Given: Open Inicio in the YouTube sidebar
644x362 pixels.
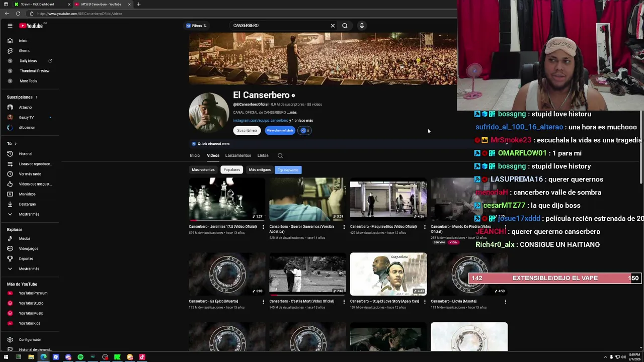Looking at the screenshot, I should (23, 41).
